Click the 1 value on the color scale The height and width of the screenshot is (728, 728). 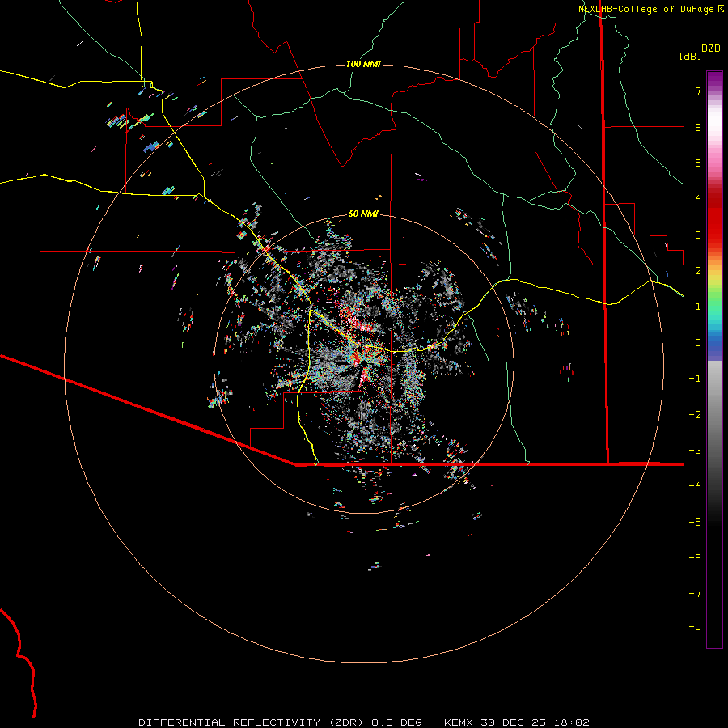(x=698, y=307)
